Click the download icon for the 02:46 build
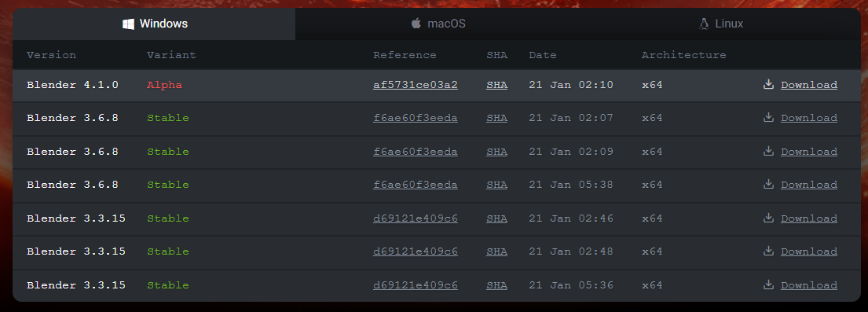 pos(767,218)
